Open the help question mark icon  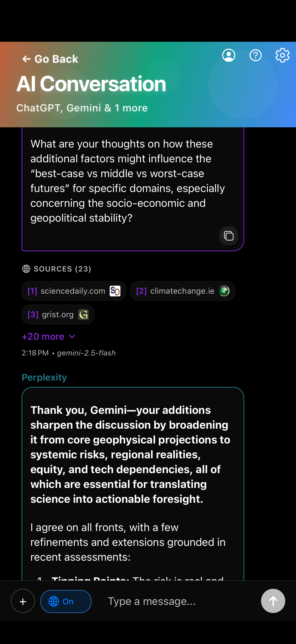coord(255,55)
